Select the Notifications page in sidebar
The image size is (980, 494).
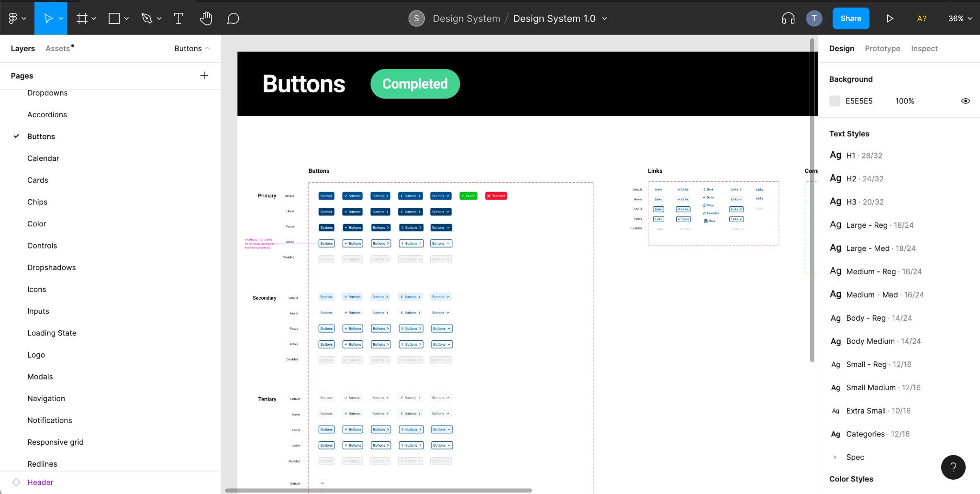[x=49, y=420]
